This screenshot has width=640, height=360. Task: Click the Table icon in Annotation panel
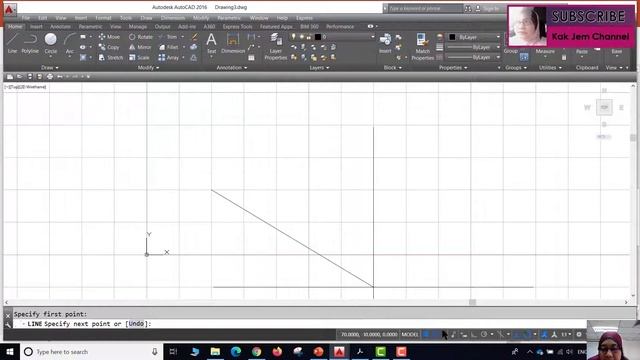[x=251, y=58]
